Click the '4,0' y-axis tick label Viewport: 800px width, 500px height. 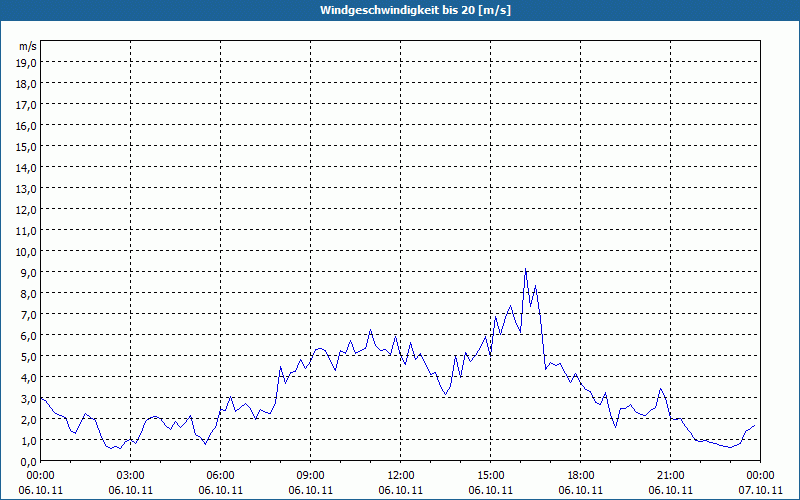pos(29,378)
